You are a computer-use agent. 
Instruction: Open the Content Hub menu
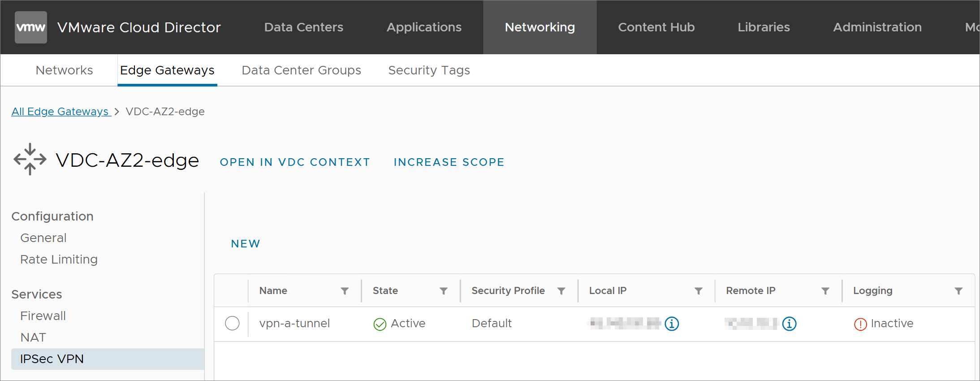[656, 27]
